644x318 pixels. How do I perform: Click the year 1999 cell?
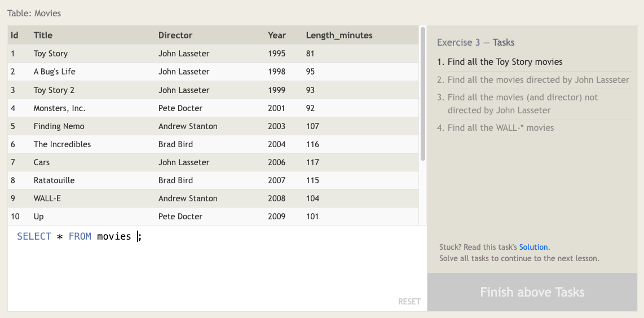click(x=276, y=90)
